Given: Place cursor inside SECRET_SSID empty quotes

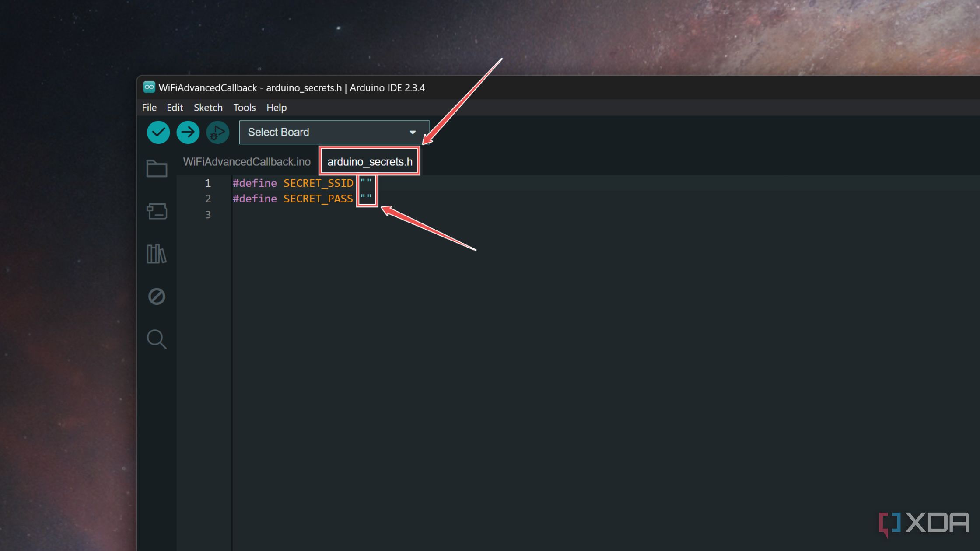Looking at the screenshot, I should point(366,182).
